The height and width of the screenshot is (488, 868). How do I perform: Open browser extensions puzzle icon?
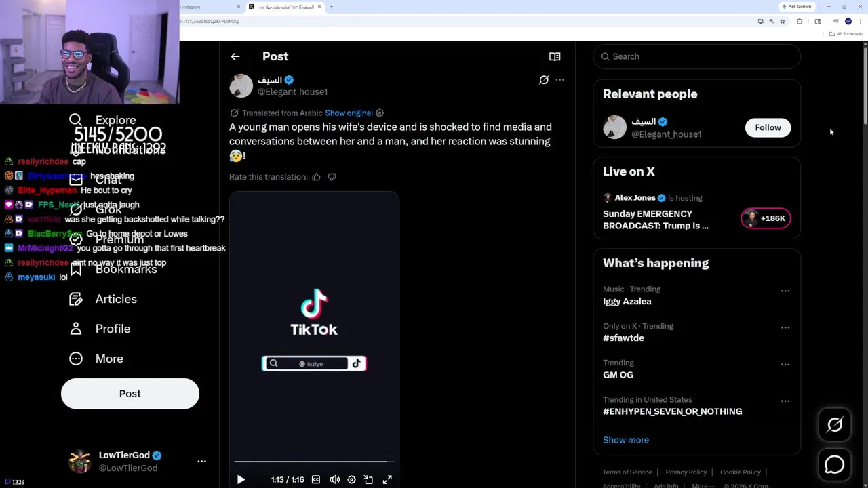800,21
